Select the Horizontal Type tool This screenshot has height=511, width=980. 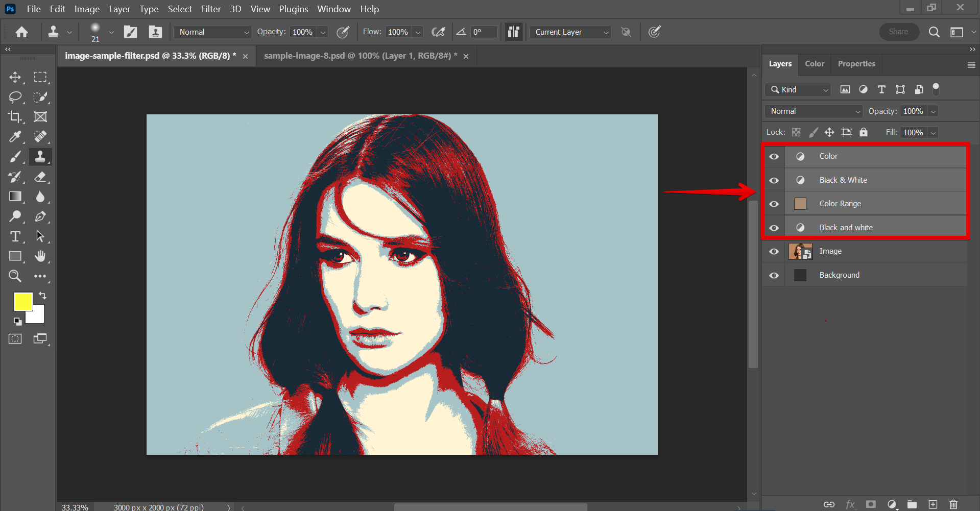pyautogui.click(x=15, y=236)
